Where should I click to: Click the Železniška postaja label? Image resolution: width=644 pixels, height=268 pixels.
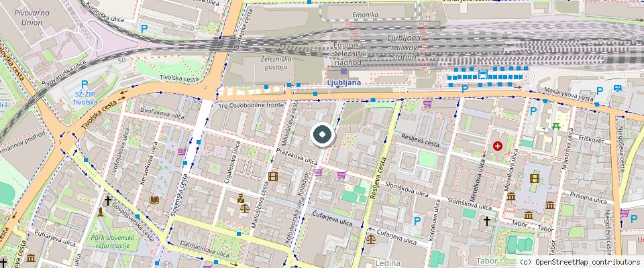(x=276, y=62)
